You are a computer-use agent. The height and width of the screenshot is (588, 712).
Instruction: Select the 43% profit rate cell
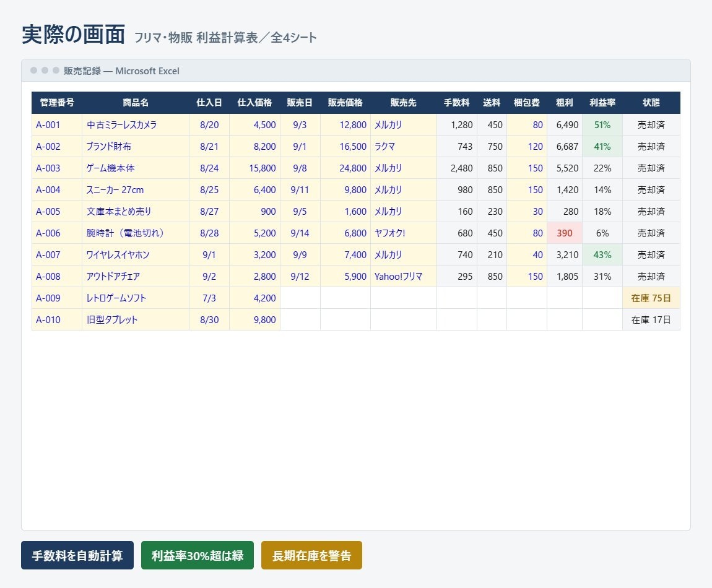pos(602,255)
